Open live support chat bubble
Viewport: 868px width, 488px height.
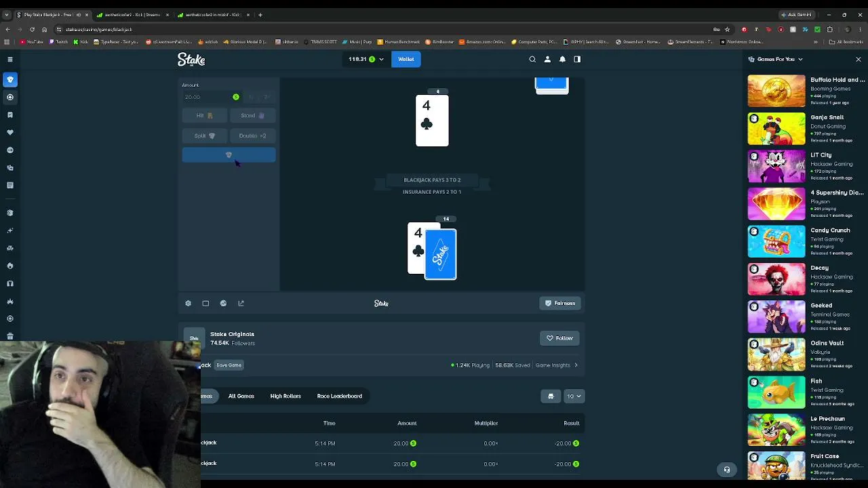[726, 470]
